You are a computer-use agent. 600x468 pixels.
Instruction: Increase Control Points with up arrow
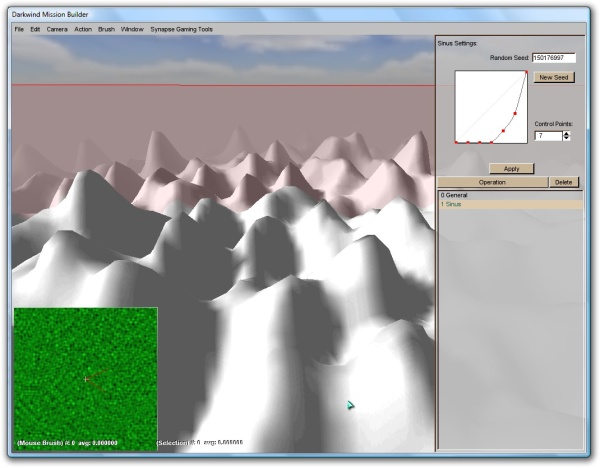566,132
